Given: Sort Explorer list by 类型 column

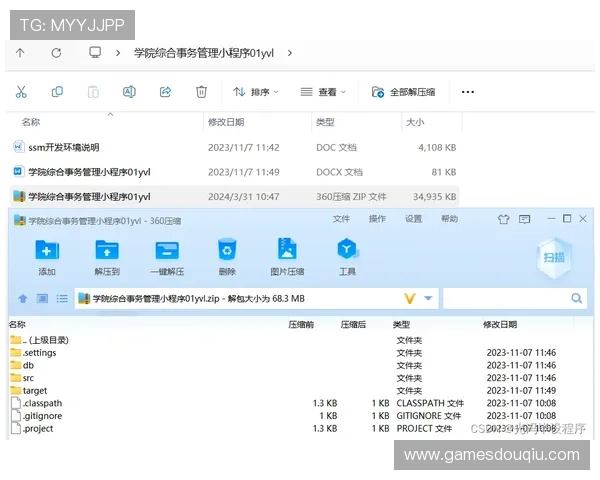Looking at the screenshot, I should pos(325,122).
